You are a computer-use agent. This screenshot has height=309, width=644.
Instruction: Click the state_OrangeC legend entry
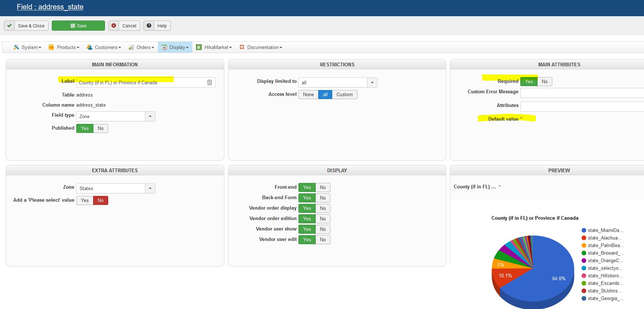[x=603, y=261]
